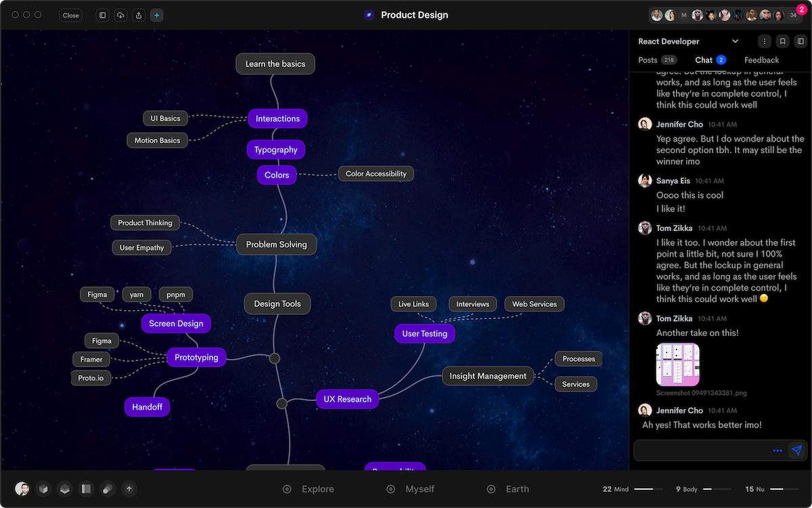Click the cloud download icon in top toolbar
This screenshot has width=812, height=508.
tap(120, 15)
